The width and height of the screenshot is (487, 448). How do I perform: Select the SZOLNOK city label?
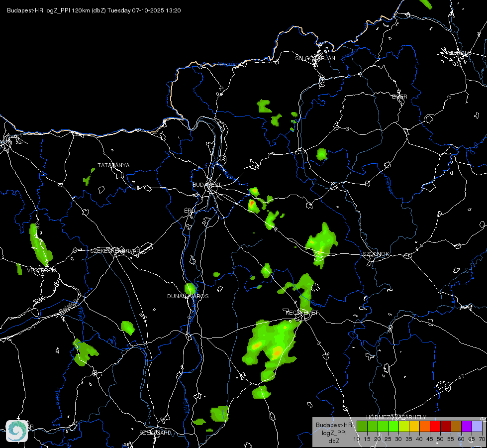pos(376,254)
